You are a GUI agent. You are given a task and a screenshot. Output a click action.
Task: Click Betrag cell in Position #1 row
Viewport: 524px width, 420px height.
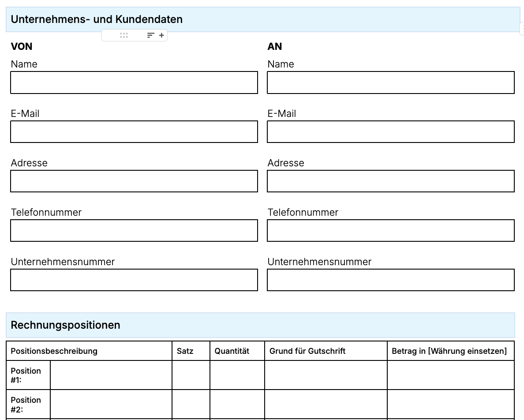(x=451, y=375)
